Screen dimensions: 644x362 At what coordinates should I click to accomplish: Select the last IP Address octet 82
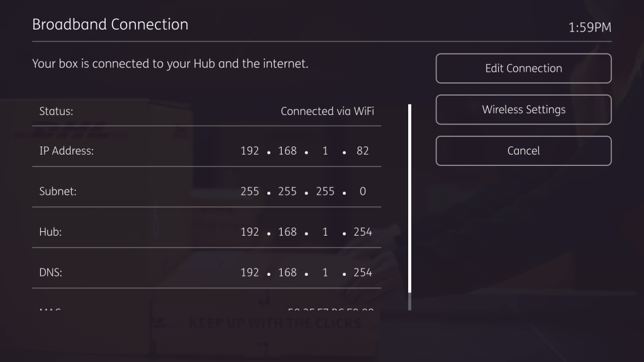click(x=363, y=151)
